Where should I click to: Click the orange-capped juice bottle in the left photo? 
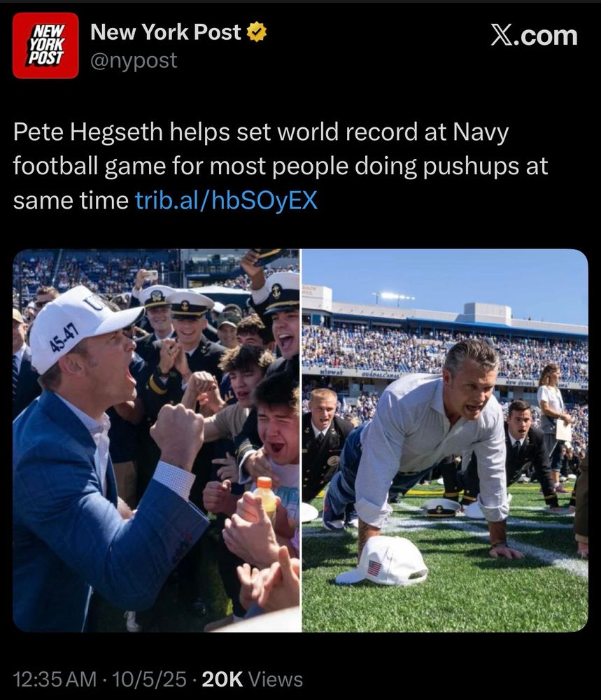pos(267,498)
